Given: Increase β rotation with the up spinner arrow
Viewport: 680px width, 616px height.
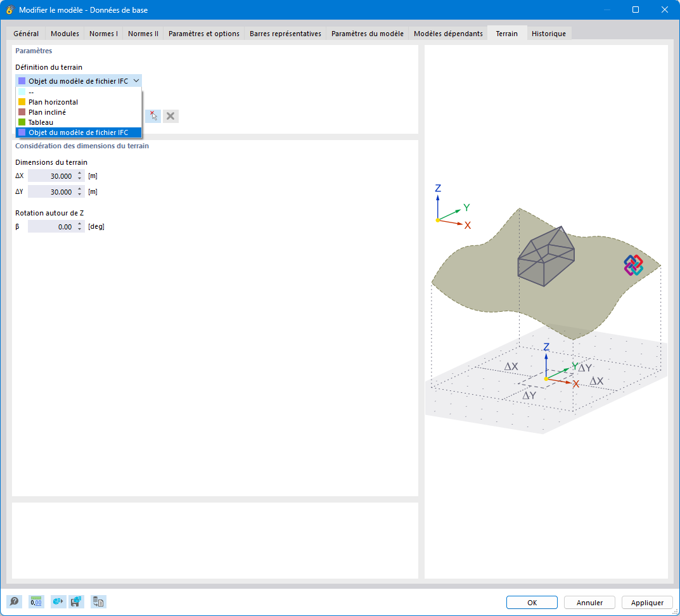Looking at the screenshot, I should (80, 224).
